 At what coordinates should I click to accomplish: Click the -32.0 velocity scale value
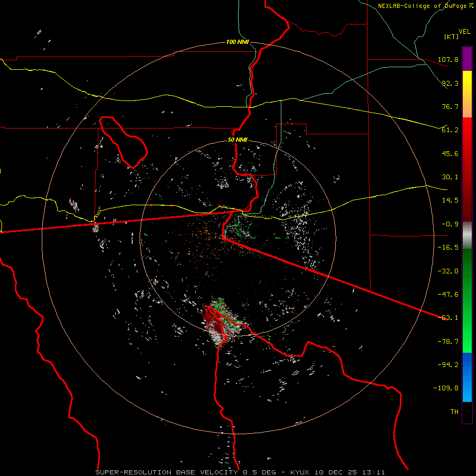pyautogui.click(x=448, y=271)
